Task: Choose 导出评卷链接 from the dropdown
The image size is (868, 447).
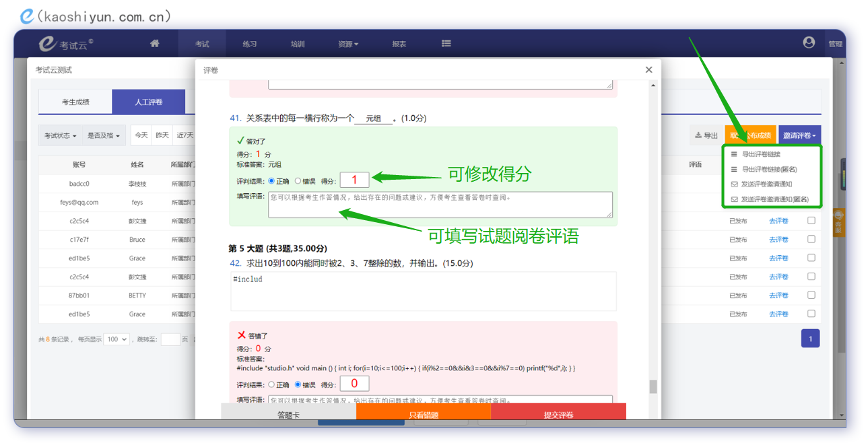Action: (x=760, y=155)
